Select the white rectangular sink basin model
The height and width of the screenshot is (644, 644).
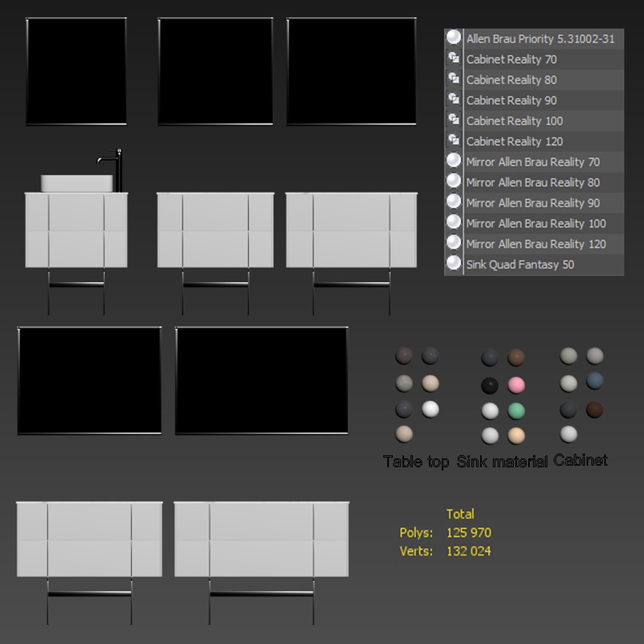coord(77,183)
